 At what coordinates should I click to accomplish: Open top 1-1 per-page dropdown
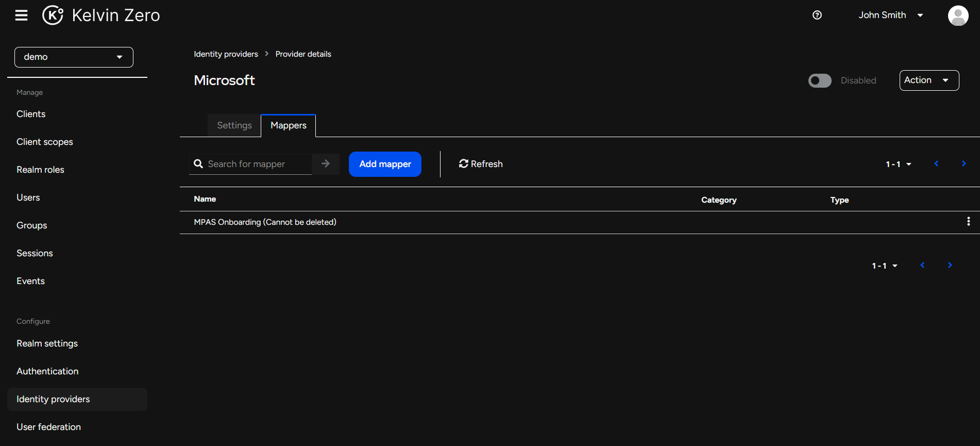(x=899, y=164)
